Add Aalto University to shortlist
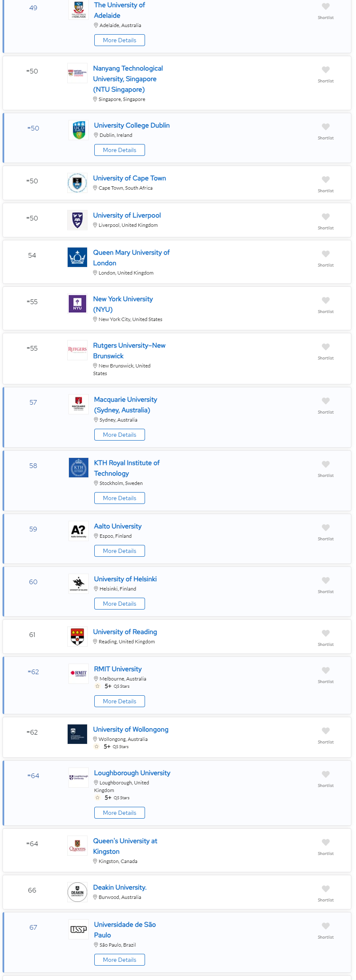Image resolution: width=356 pixels, height=980 pixels. (326, 528)
